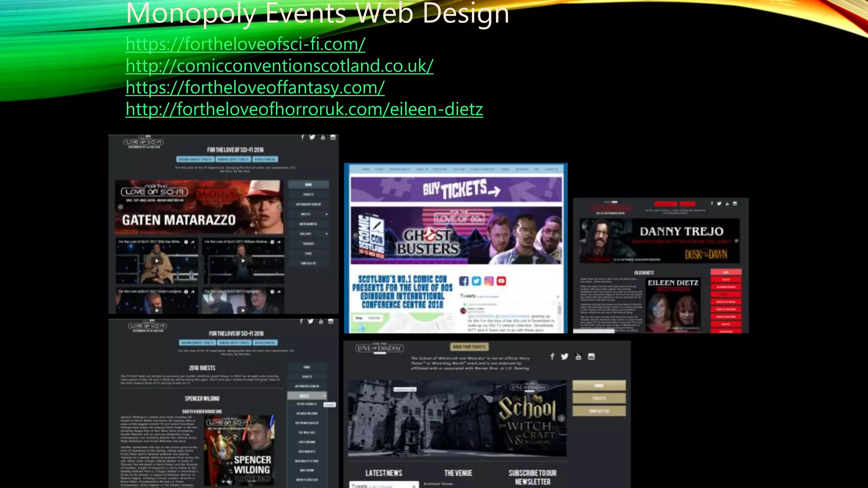The height and width of the screenshot is (488, 868).
Task: Click Twitter icon on Love of Fantasy header
Action: pyautogui.click(x=565, y=357)
